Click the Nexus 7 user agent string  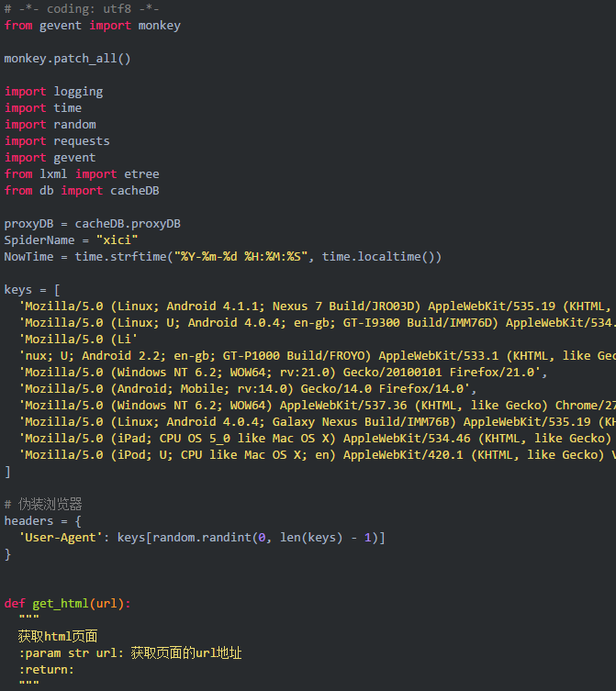[x=312, y=306]
